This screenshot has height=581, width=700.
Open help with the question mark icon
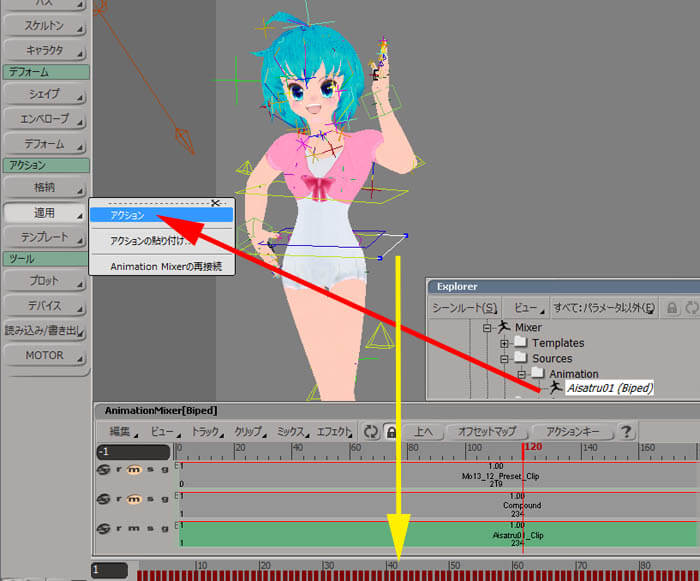pyautogui.click(x=627, y=432)
